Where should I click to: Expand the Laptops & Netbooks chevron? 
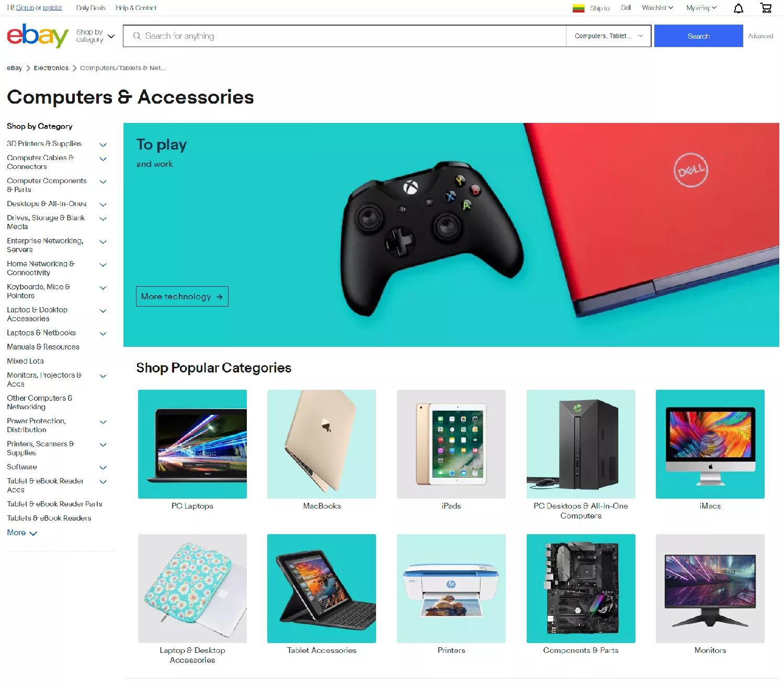(x=103, y=334)
